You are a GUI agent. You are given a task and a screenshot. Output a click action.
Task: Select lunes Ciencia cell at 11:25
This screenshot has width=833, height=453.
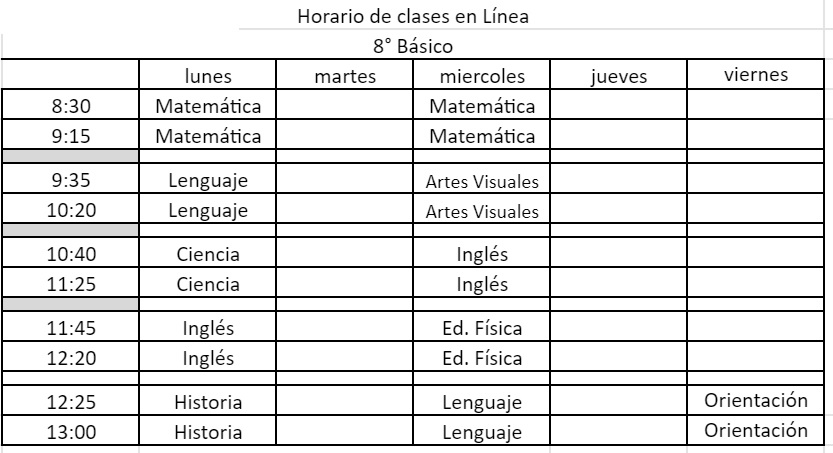[208, 284]
